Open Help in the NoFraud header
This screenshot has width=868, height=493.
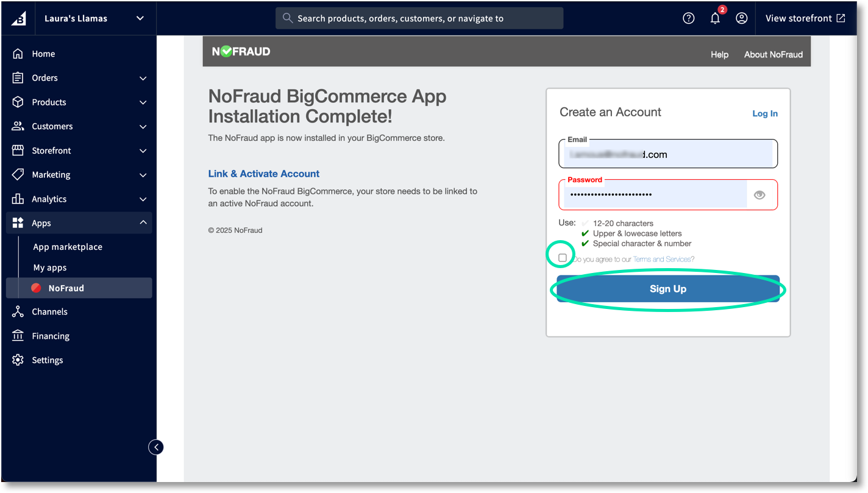coord(719,54)
